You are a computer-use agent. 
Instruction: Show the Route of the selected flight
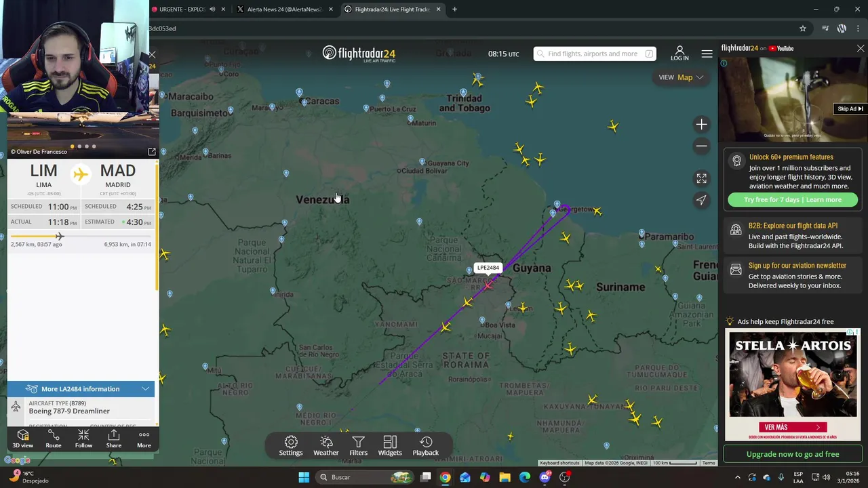click(x=54, y=439)
